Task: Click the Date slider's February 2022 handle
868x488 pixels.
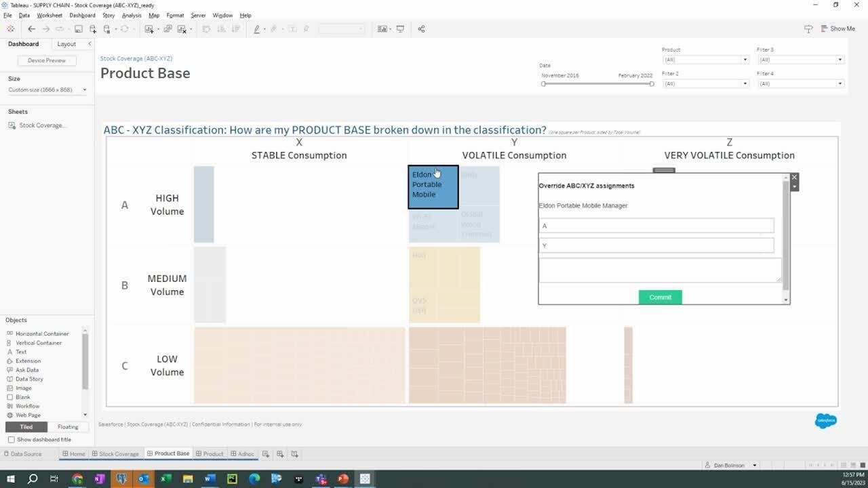Action: 652,83
